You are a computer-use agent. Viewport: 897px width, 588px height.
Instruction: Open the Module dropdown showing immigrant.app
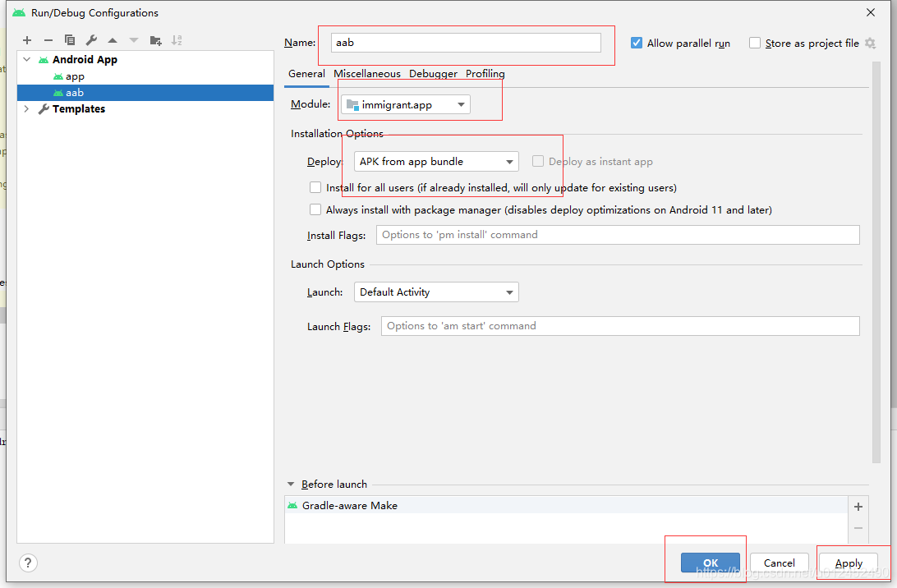pyautogui.click(x=406, y=104)
